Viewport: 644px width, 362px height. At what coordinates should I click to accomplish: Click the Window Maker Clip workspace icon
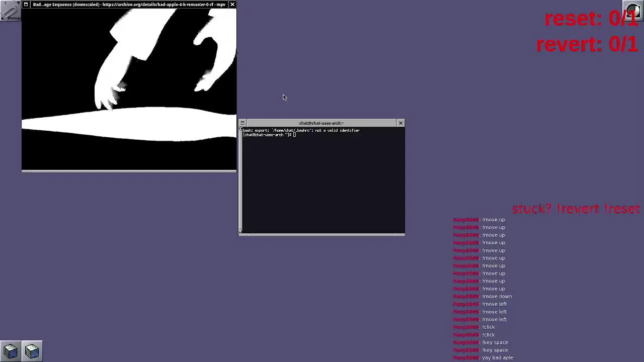point(11,11)
